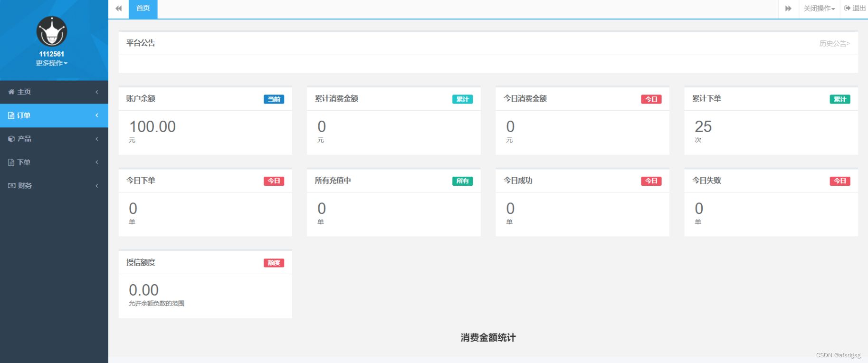Click the 累计 badge on 累计下单

[839, 99]
